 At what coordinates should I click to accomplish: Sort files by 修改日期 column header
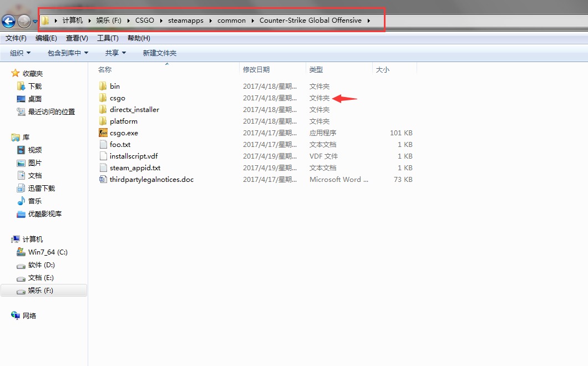click(256, 70)
